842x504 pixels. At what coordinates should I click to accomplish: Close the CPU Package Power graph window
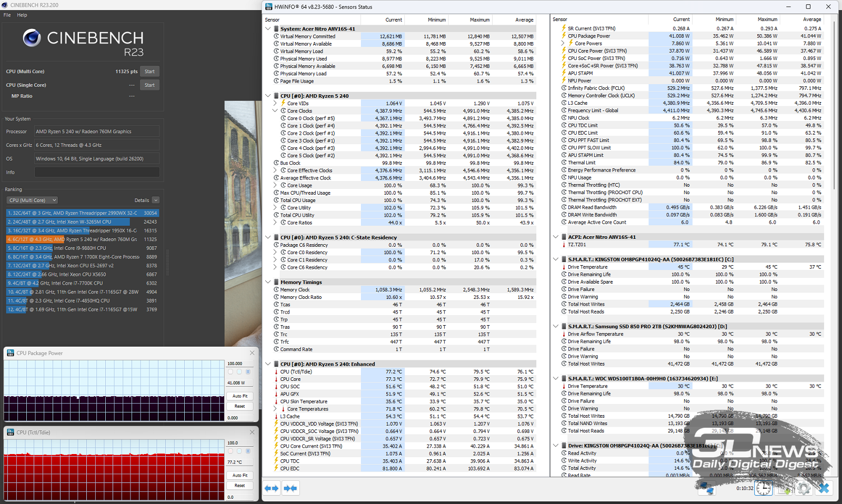(252, 353)
